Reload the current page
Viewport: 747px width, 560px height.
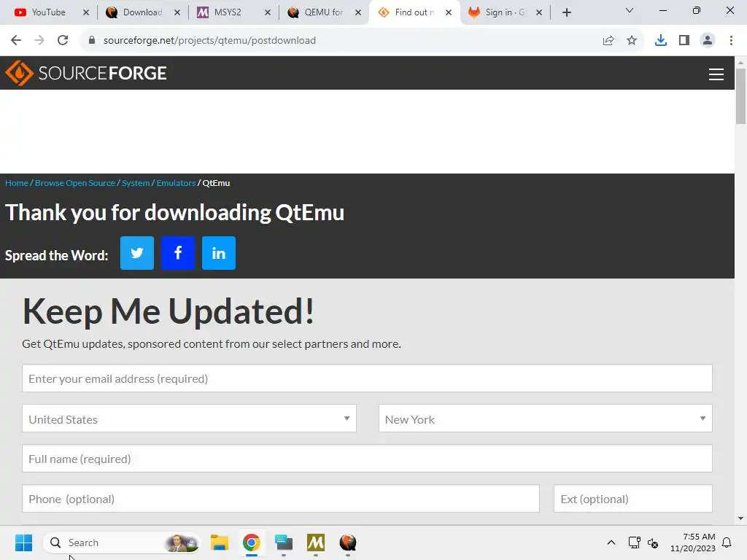point(63,41)
